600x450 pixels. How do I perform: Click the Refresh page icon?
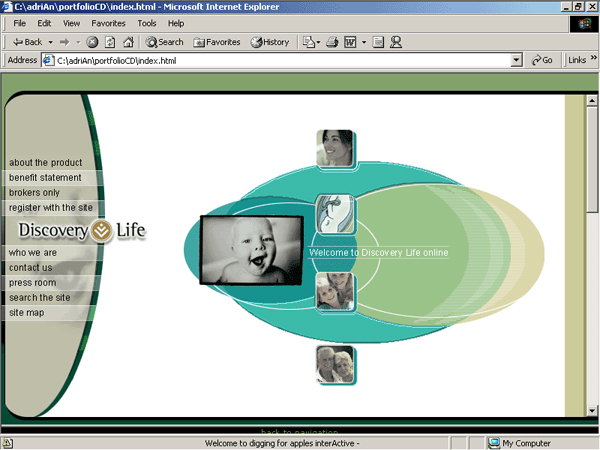(x=110, y=42)
